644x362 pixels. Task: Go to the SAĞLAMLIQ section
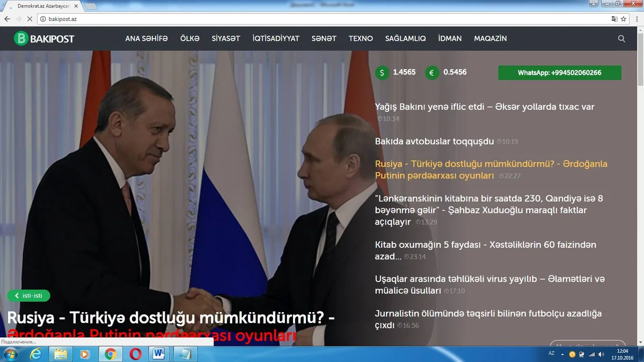click(405, 39)
